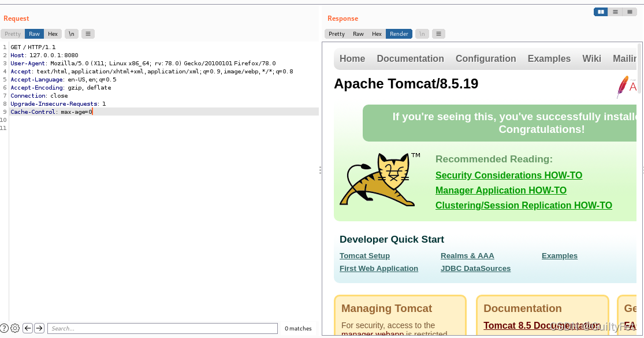The height and width of the screenshot is (338, 644).
Task: Open the First Web Application link
Action: click(379, 269)
